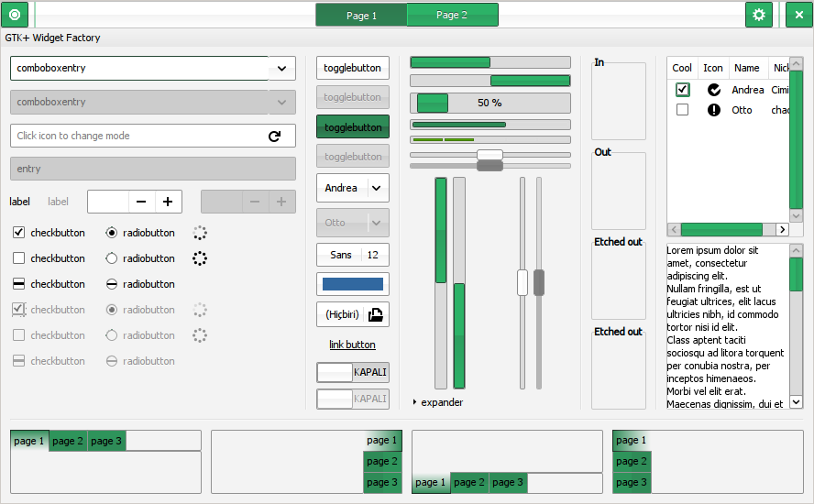Click the spinbox number field

coord(108,202)
